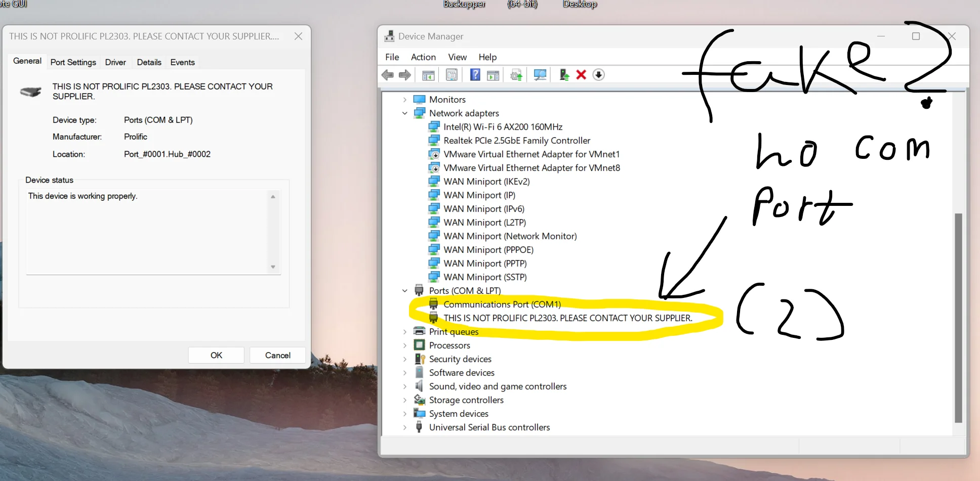Click OK in the properties dialog

click(216, 355)
